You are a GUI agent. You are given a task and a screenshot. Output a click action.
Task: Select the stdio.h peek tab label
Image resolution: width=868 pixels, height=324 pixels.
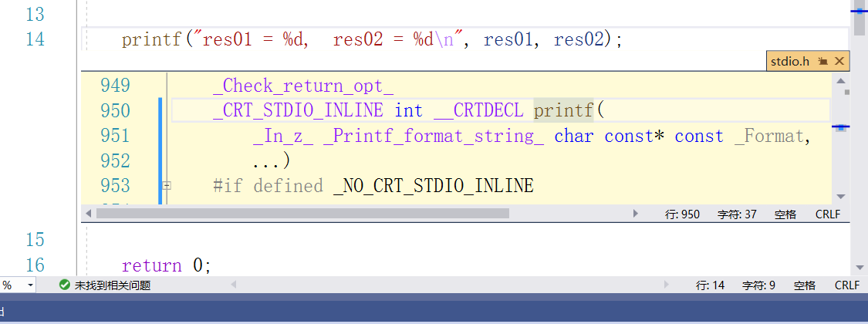790,62
